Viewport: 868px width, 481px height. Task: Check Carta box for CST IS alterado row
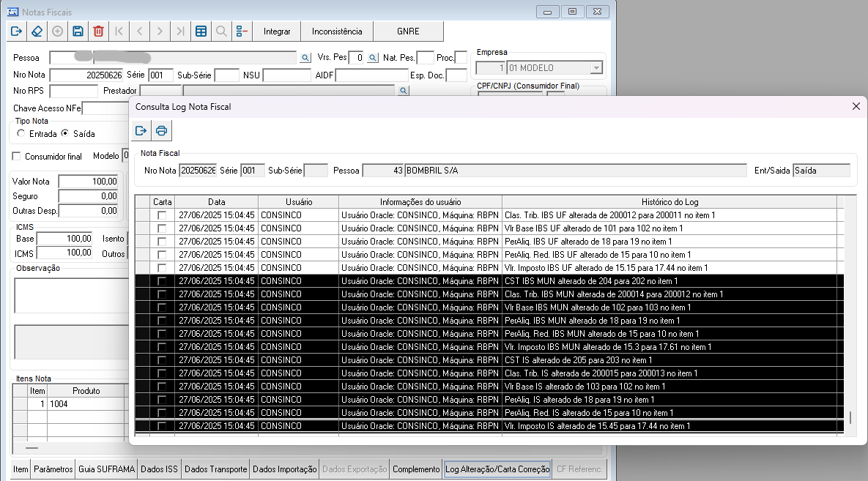162,360
